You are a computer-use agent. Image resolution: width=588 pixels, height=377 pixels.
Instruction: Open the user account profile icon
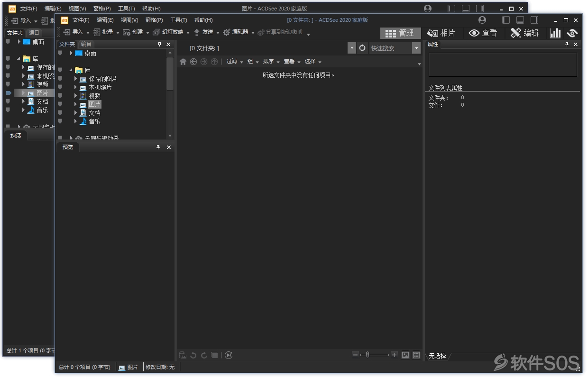point(482,20)
